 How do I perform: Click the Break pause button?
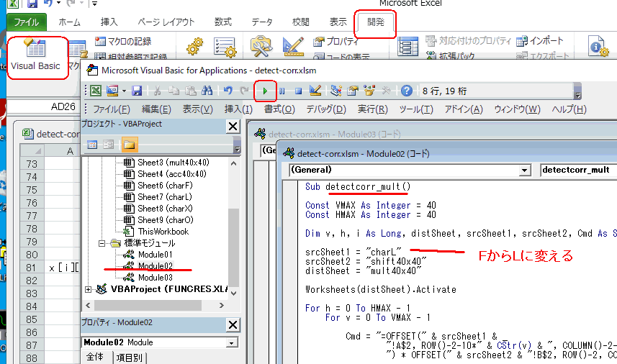[x=282, y=91]
